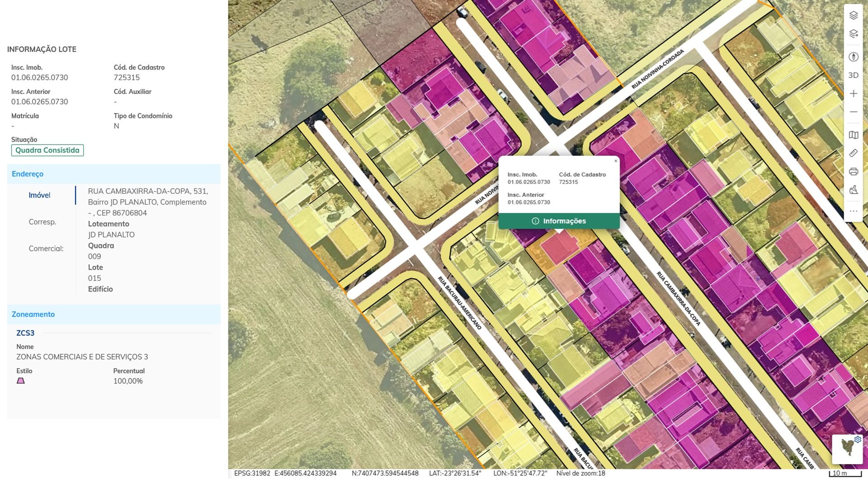Click the LAT value in status bar
The width and height of the screenshot is (868, 479).
(455, 474)
